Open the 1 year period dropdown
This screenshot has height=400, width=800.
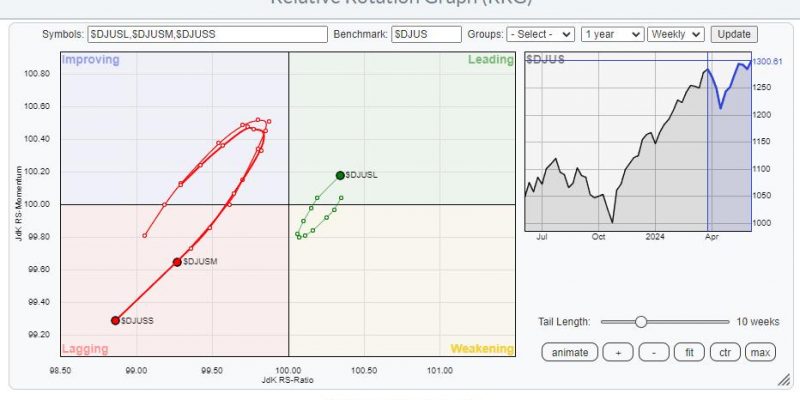coord(612,35)
